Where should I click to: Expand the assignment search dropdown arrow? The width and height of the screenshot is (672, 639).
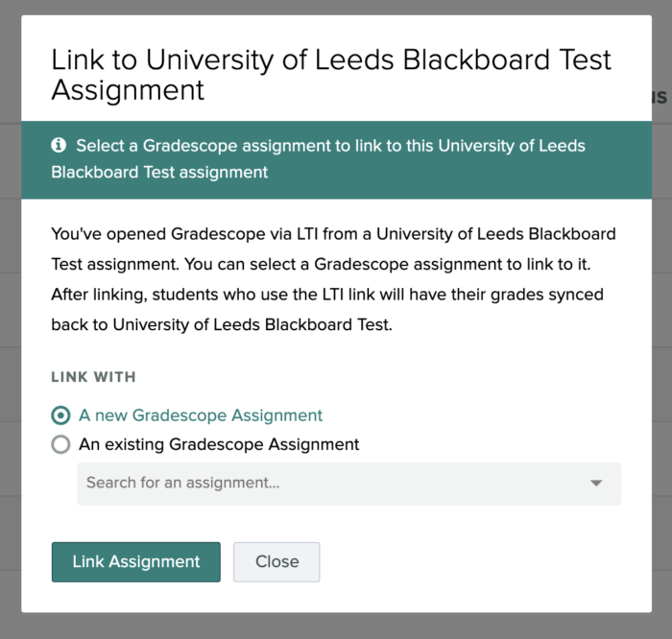pyautogui.click(x=596, y=483)
